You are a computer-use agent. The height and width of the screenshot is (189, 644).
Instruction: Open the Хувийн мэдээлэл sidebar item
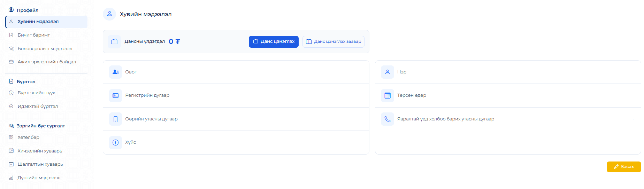[x=46, y=22]
